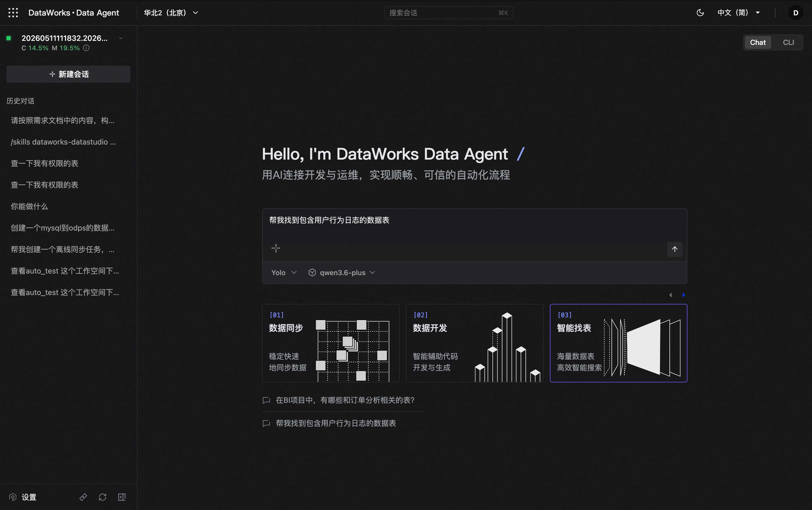Choose suggestion 在BI项目中，有哪些和订单分析相关的表?

tap(345, 400)
